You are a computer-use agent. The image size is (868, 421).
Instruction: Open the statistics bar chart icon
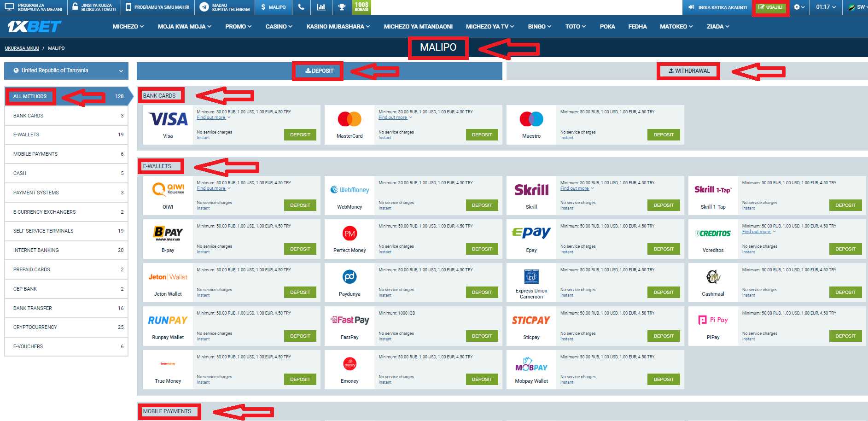point(321,7)
